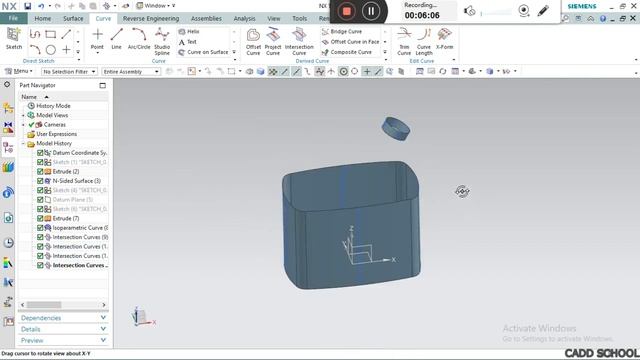Undo the last action
This screenshot has height=360, width=640.
click(x=41, y=6)
